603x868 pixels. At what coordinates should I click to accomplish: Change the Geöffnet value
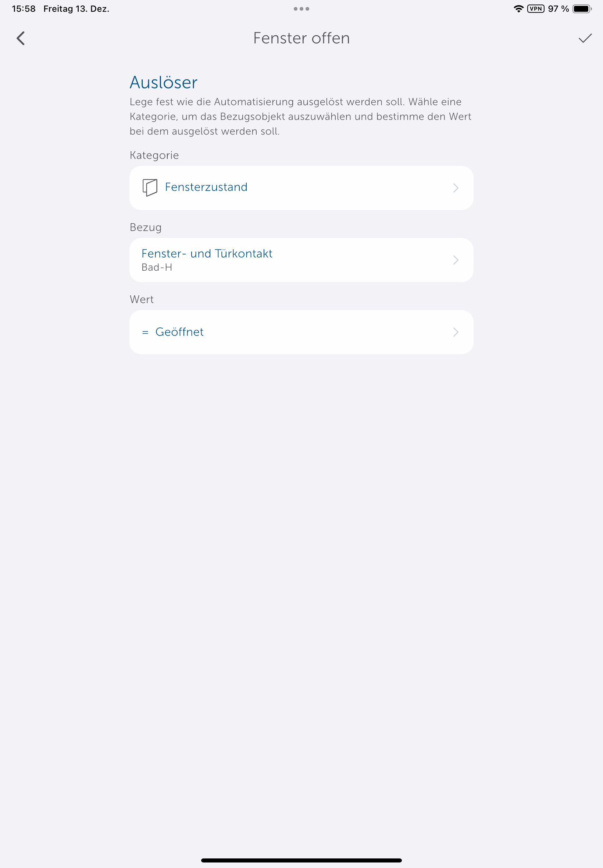(x=179, y=332)
